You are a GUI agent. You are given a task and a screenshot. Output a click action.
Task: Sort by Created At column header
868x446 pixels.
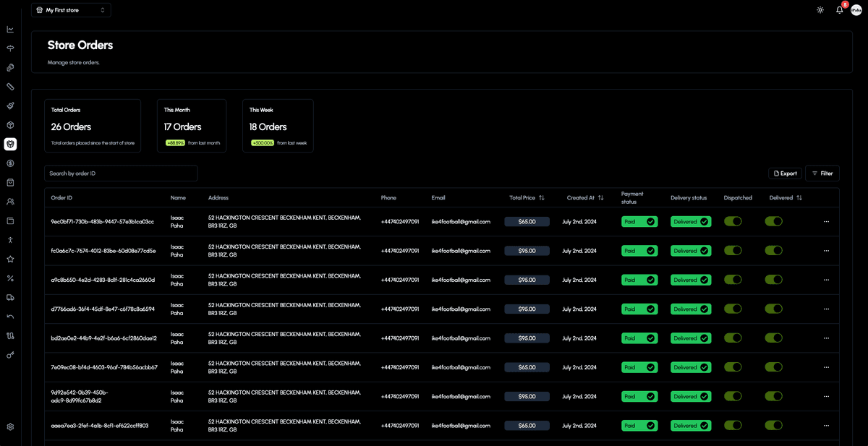(x=585, y=197)
